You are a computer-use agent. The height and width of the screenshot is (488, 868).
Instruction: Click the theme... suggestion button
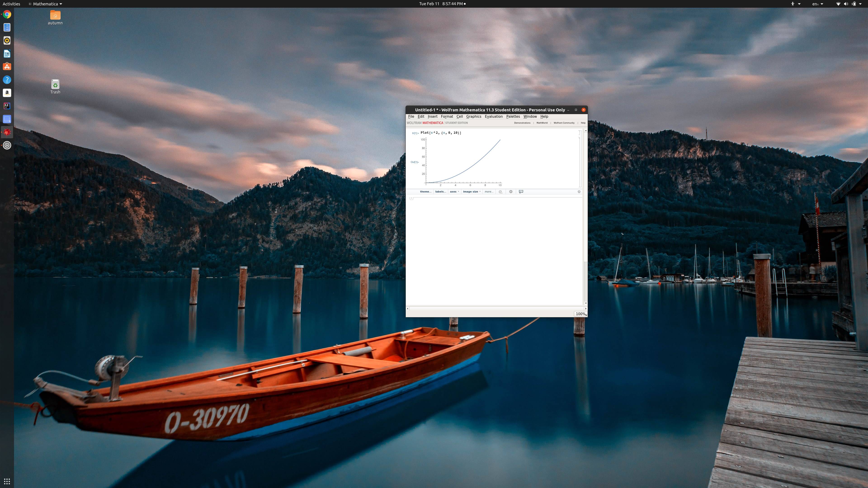[x=425, y=192]
